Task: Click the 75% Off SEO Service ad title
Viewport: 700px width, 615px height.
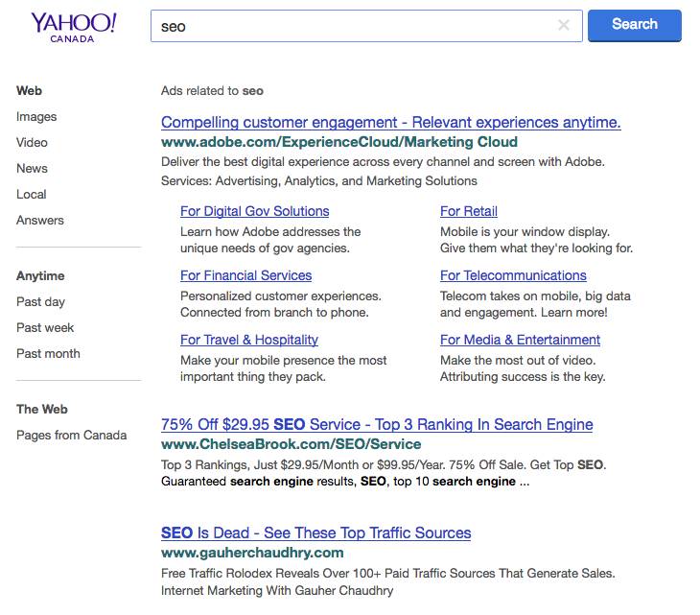Action: click(377, 425)
